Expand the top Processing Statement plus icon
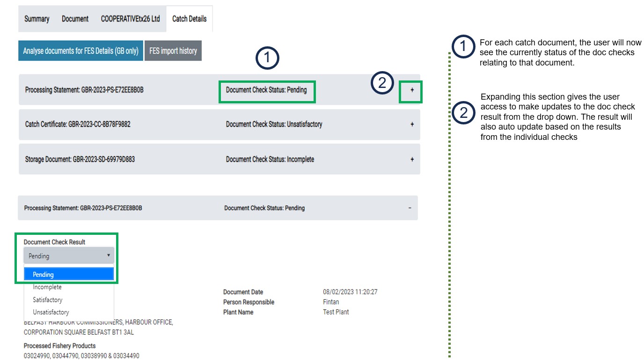This screenshot has width=644, height=363. [412, 90]
